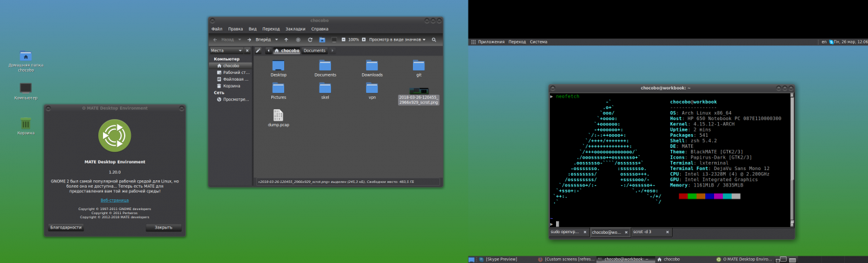Open the Справка menu
The width and height of the screenshot is (868, 263).
point(320,29)
